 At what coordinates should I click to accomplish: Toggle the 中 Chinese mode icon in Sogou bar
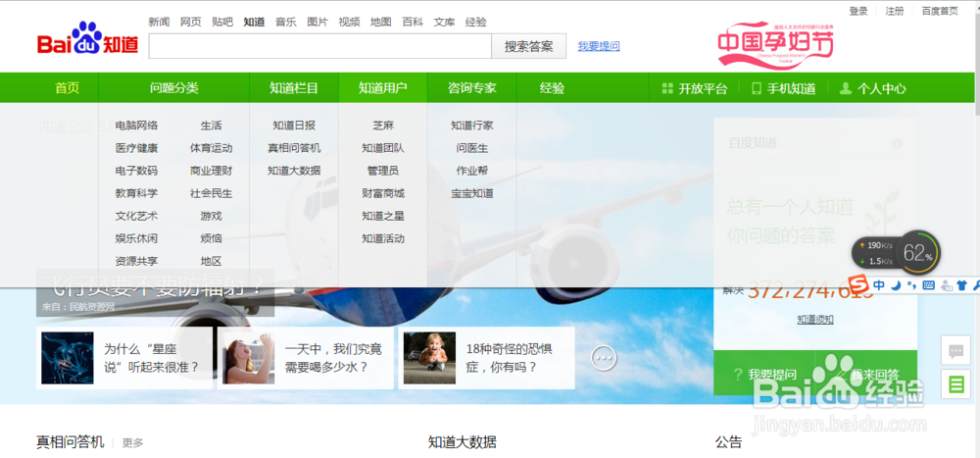[879, 285]
